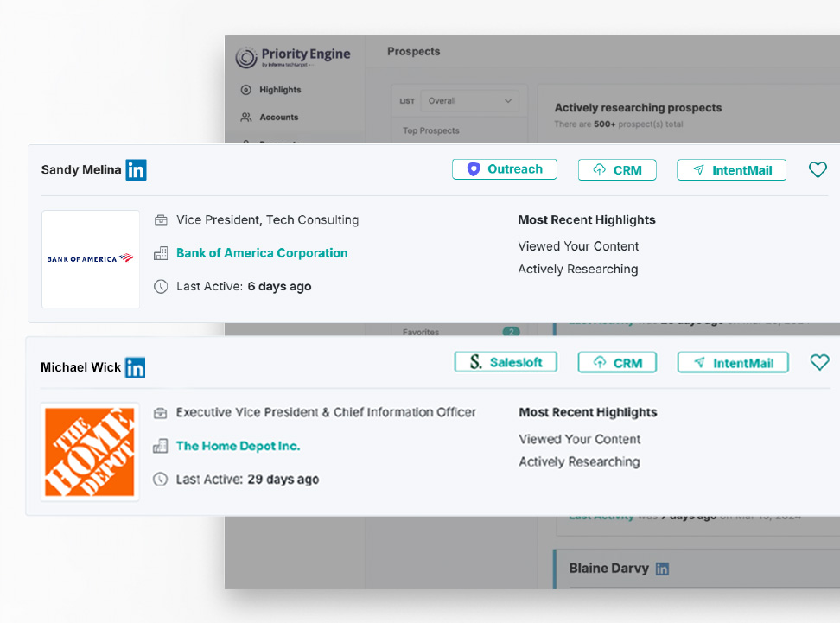Click 'Actively Researching' for Michael Wick
The image size is (840, 623).
579,461
